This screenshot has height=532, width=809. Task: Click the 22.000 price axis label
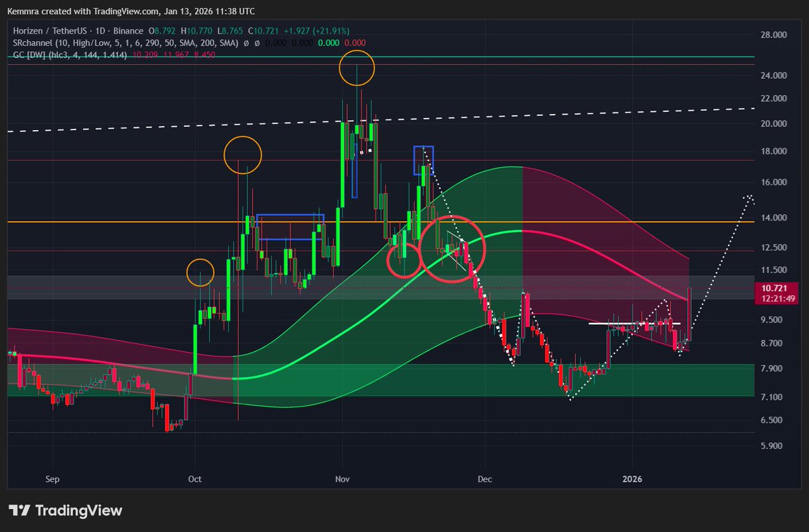coord(773,98)
